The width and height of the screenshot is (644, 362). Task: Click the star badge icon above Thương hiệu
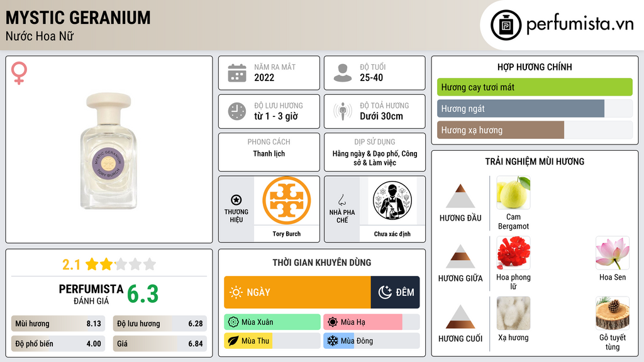(x=236, y=200)
